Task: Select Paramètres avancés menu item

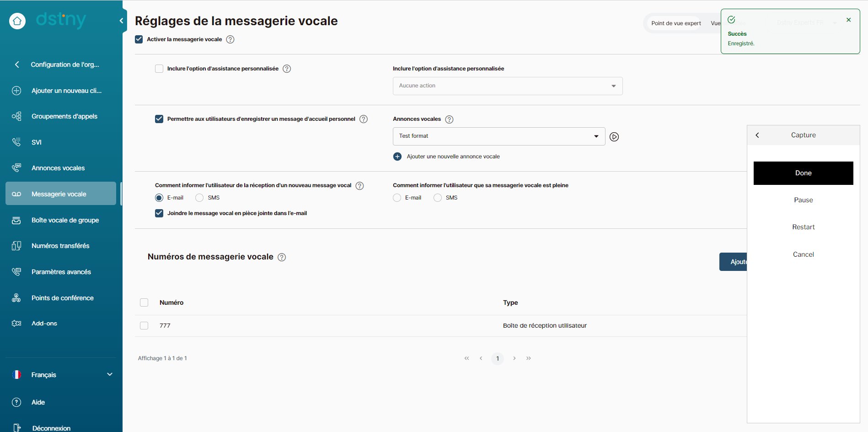Action: pos(61,272)
